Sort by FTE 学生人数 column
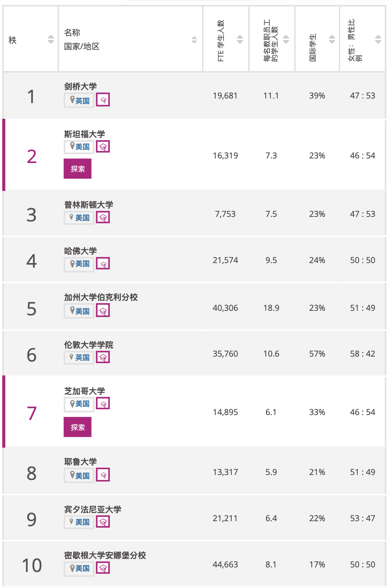 click(240, 39)
